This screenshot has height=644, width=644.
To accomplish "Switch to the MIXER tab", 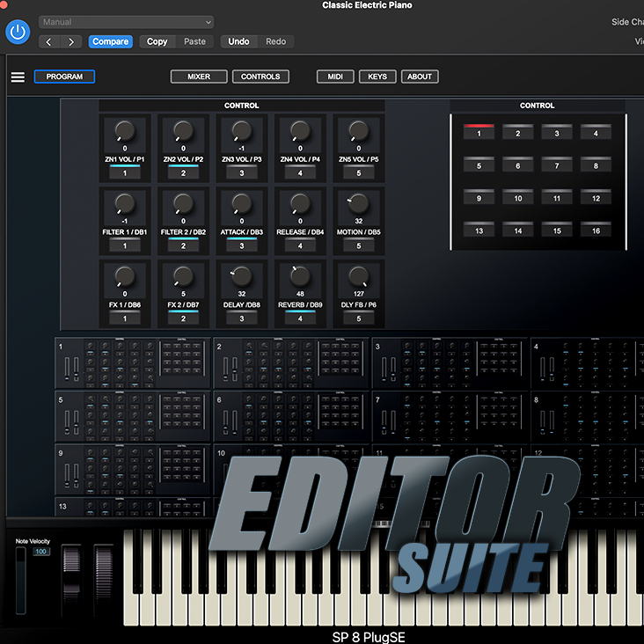I will click(x=199, y=77).
